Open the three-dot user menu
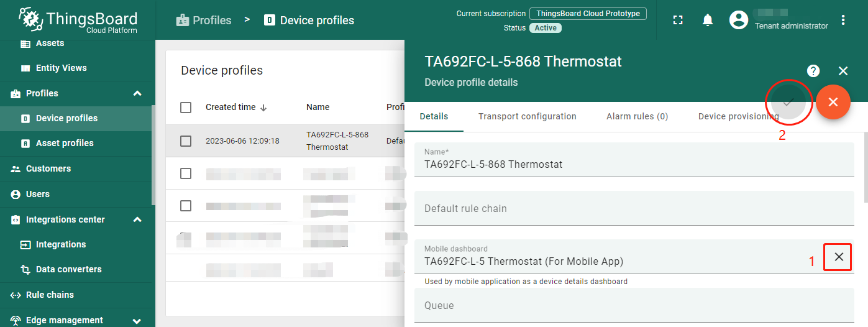Viewport: 868px width, 327px height. point(843,20)
